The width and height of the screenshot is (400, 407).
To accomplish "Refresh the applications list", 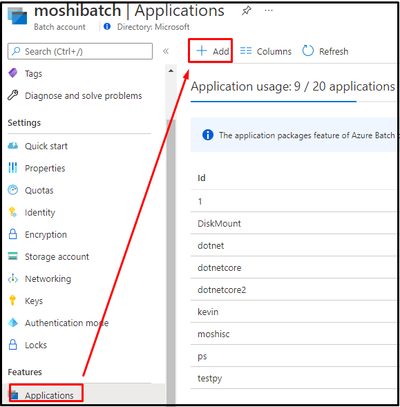I will [x=325, y=51].
